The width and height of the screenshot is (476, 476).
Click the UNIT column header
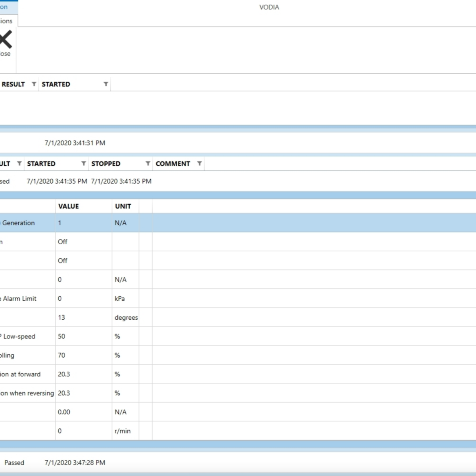point(123,206)
